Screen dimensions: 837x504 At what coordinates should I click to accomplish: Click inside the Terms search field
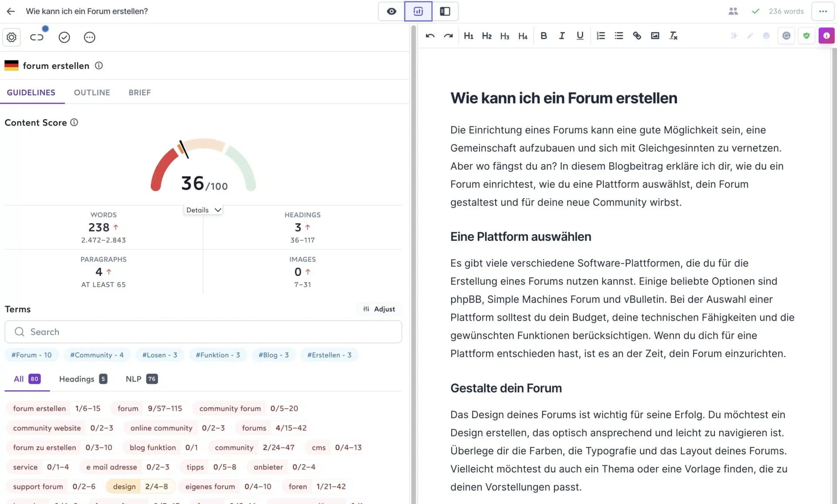pyautogui.click(x=203, y=332)
